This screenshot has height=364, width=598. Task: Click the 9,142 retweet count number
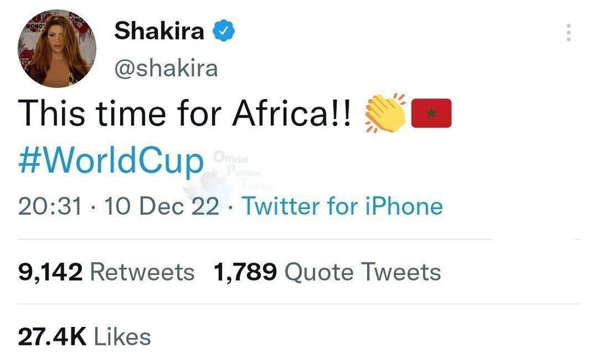tap(50, 273)
